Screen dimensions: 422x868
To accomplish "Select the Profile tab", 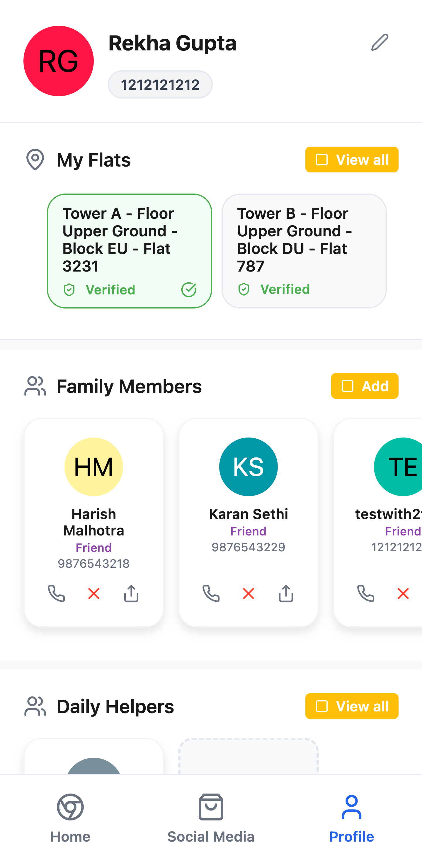I will (x=352, y=818).
